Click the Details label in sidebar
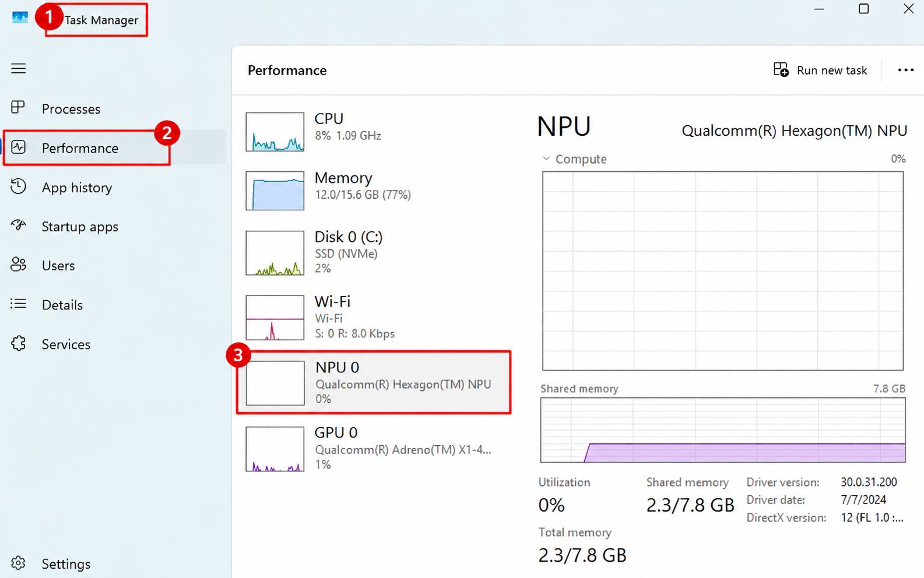This screenshot has width=924, height=578. (62, 305)
